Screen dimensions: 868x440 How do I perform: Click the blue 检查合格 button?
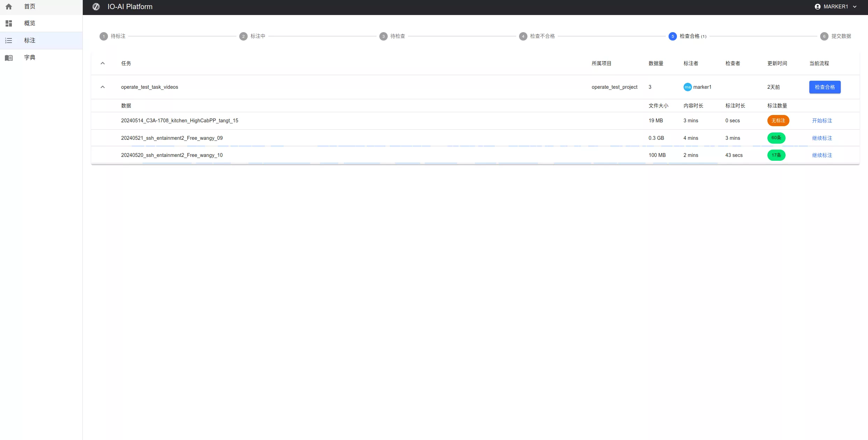(x=825, y=87)
